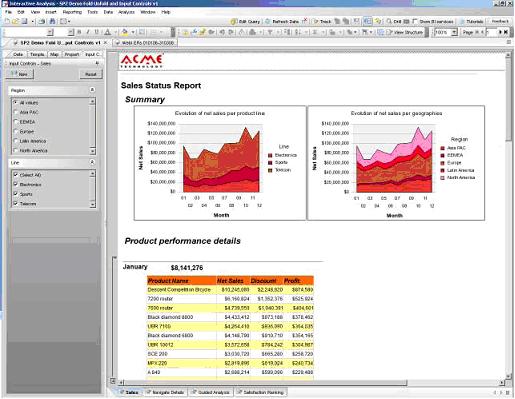The image size is (515, 399).
Task: Select the Europe region radio button
Action: pos(15,131)
